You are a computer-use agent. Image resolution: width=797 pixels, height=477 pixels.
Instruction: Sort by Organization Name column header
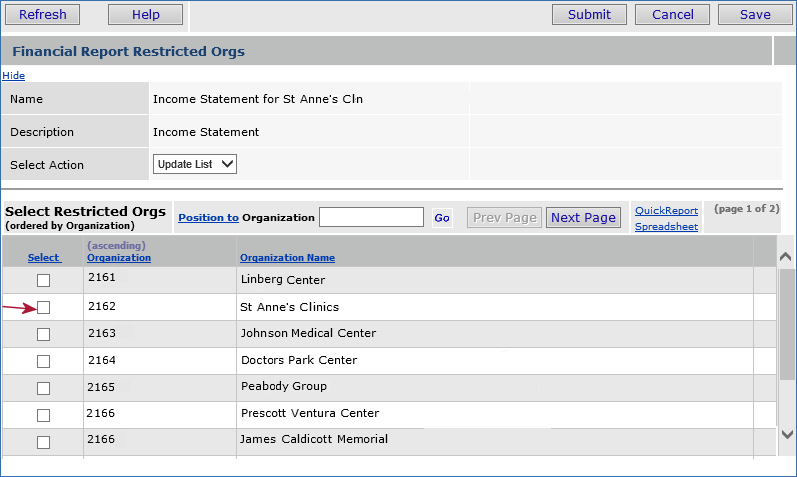[x=287, y=258]
